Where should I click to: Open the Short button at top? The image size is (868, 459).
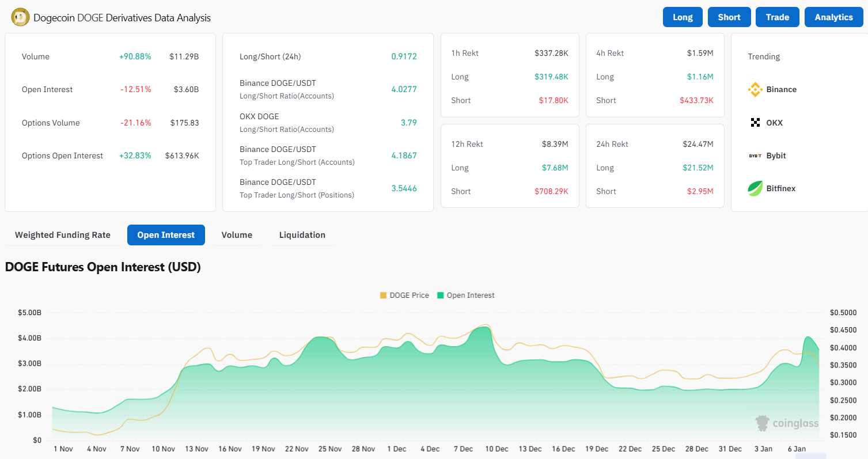click(x=729, y=17)
